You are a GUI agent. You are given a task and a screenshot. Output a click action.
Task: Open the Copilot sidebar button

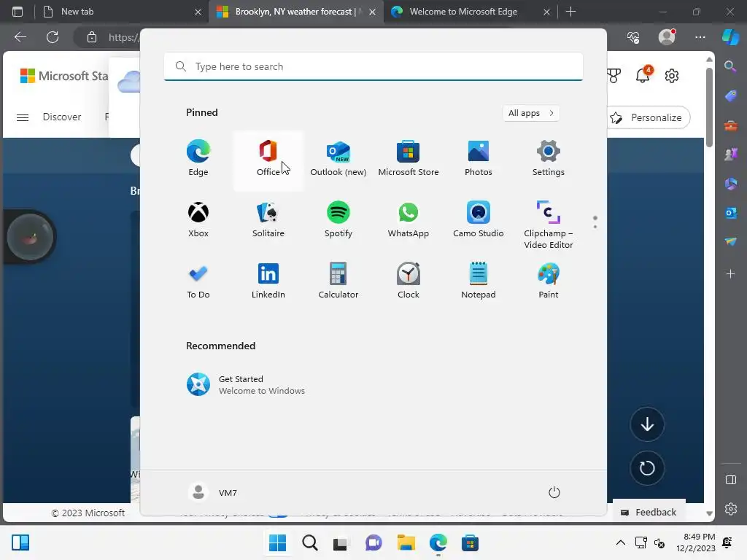click(730, 37)
